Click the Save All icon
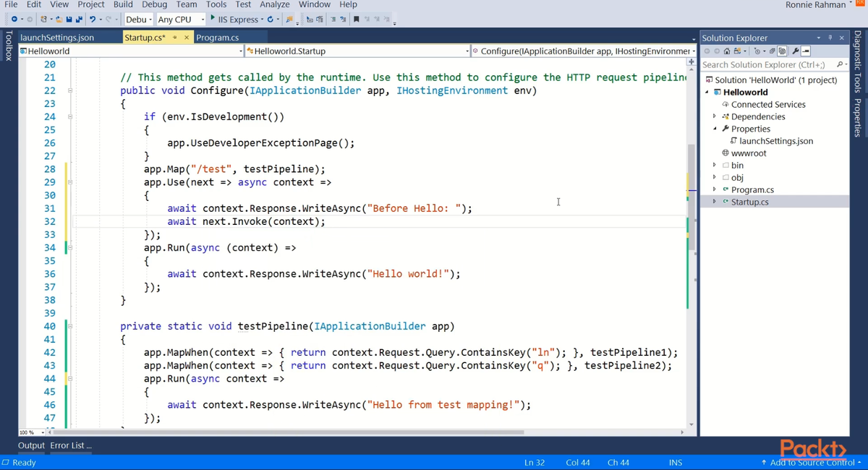The width and height of the screenshot is (868, 470). click(78, 20)
